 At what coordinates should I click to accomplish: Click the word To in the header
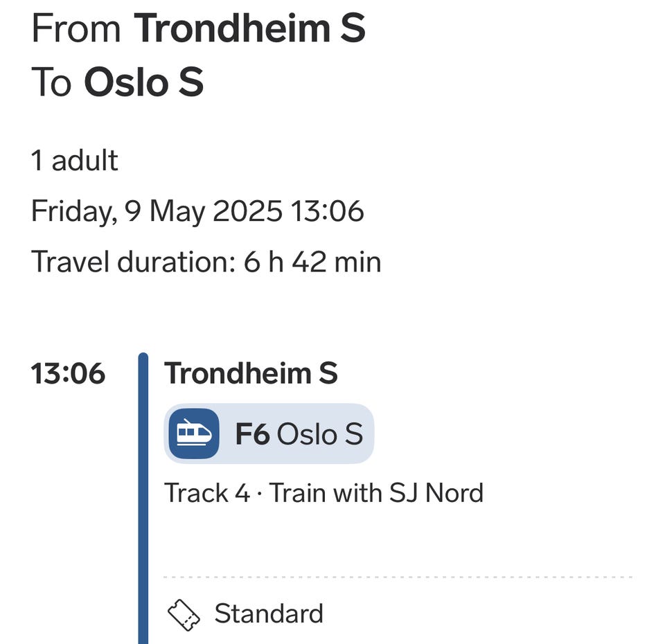(51, 82)
